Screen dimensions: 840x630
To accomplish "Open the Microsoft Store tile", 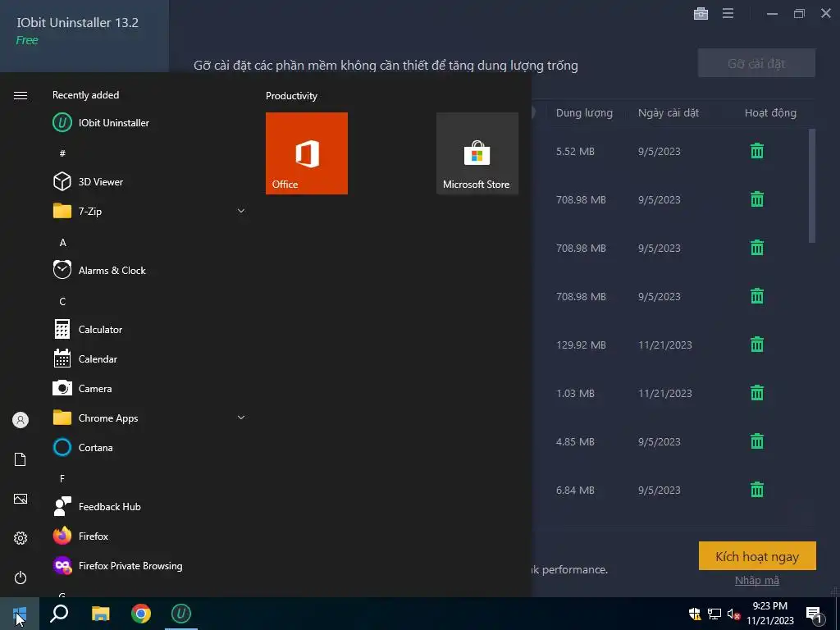I will coord(477,153).
